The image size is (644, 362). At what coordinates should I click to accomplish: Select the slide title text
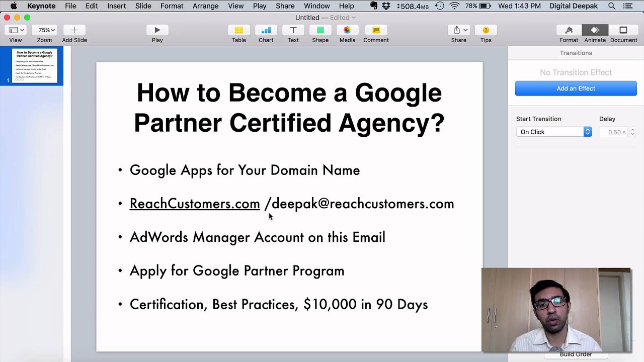289,108
